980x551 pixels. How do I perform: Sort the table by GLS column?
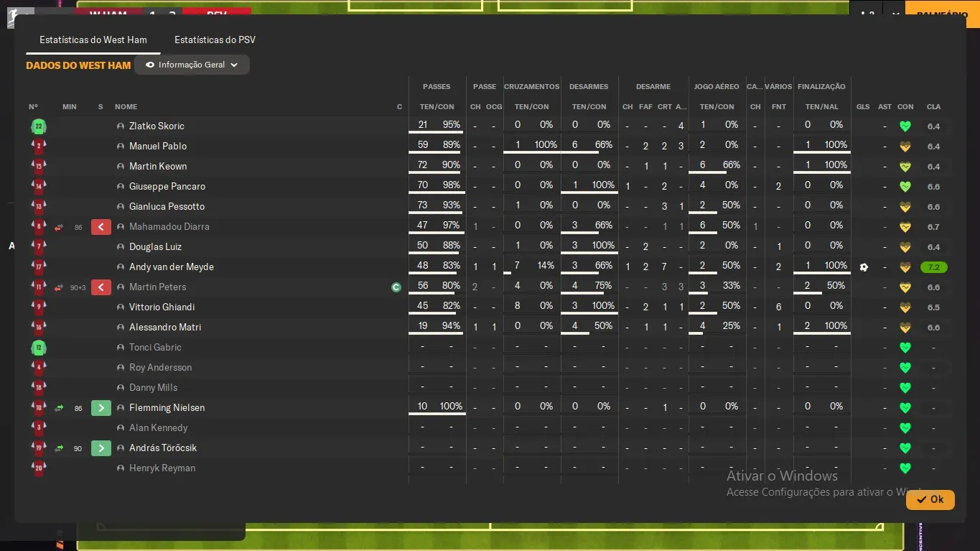point(863,107)
